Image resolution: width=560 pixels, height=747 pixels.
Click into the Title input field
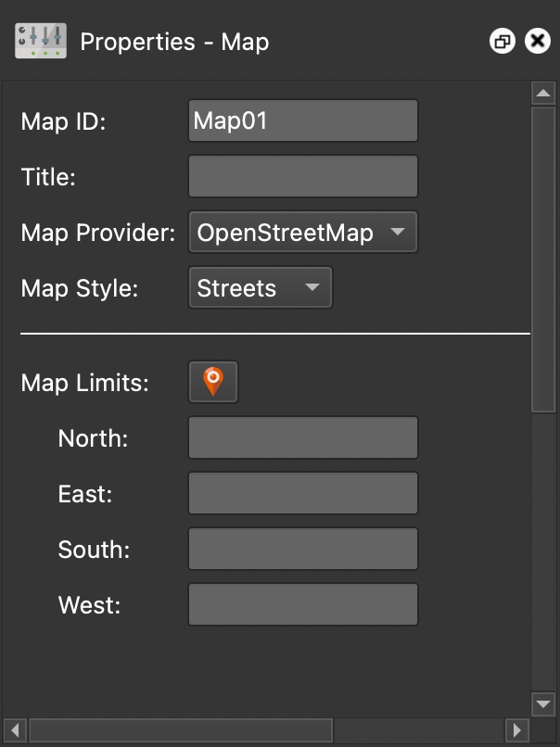click(x=302, y=177)
